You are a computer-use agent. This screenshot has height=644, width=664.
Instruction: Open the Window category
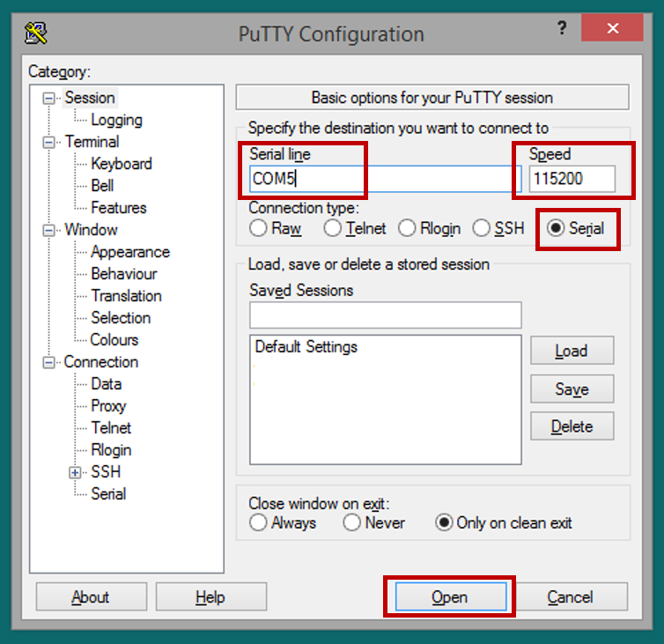[91, 230]
